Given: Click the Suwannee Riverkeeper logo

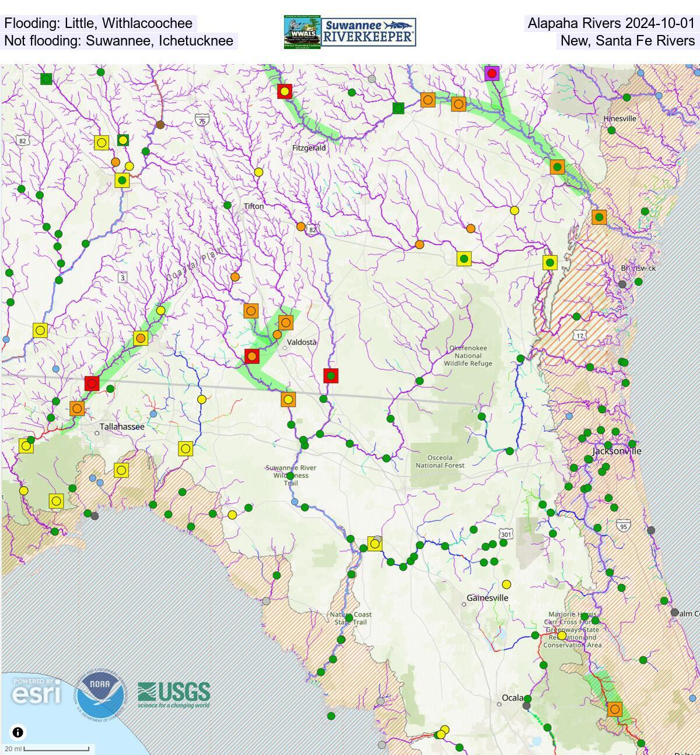Looking at the screenshot, I should [x=369, y=32].
